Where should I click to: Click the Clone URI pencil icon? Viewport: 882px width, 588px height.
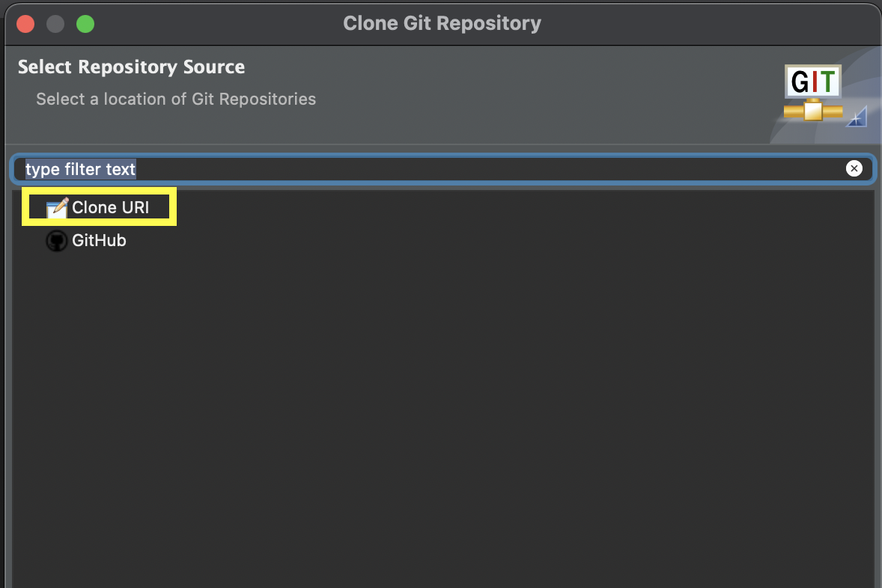57,208
